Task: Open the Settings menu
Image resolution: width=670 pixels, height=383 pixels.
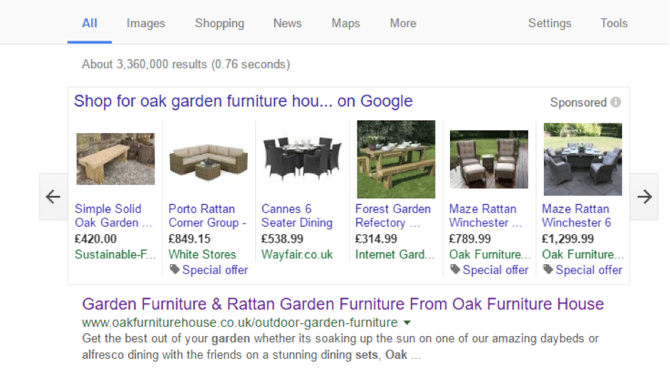Action: (x=550, y=23)
